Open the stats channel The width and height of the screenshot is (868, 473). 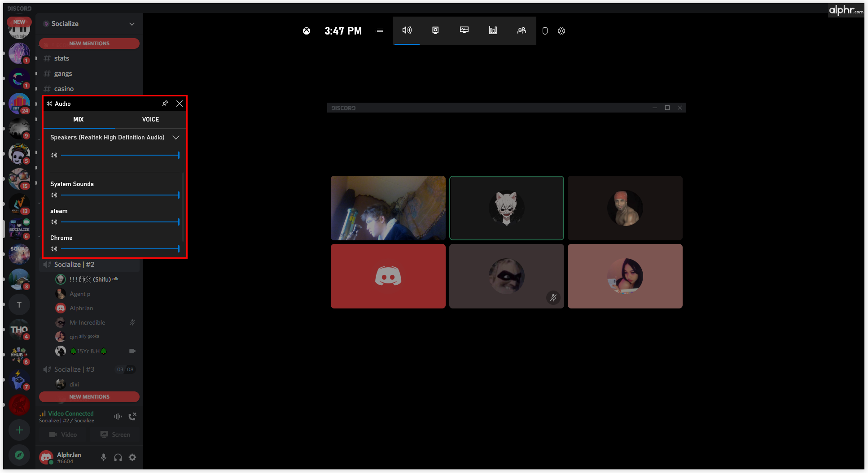pos(89,58)
